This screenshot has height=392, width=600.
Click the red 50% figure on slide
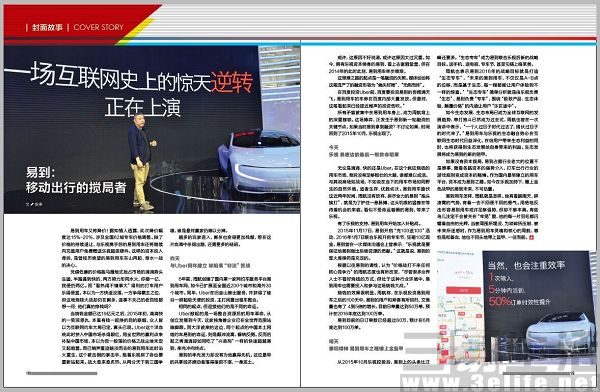[500, 301]
